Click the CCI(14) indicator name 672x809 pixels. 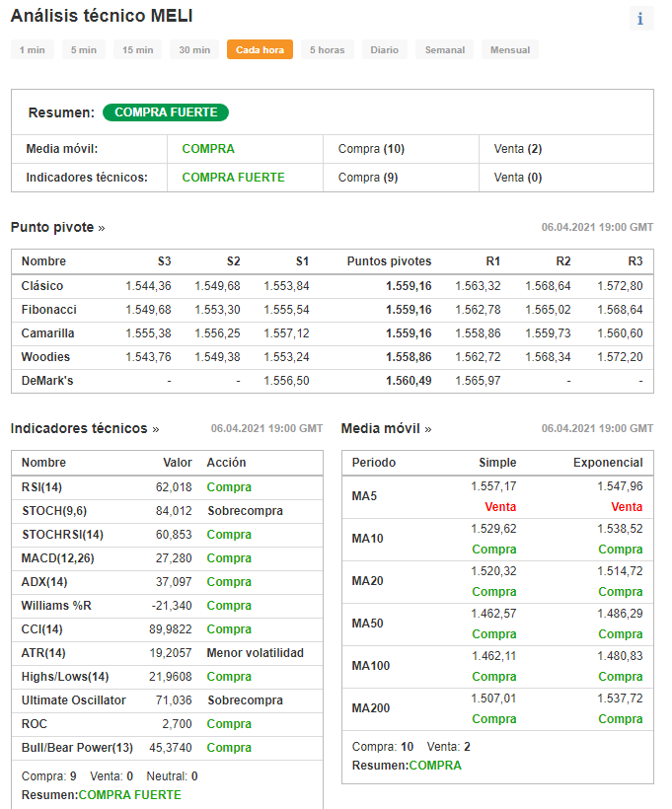click(41, 629)
